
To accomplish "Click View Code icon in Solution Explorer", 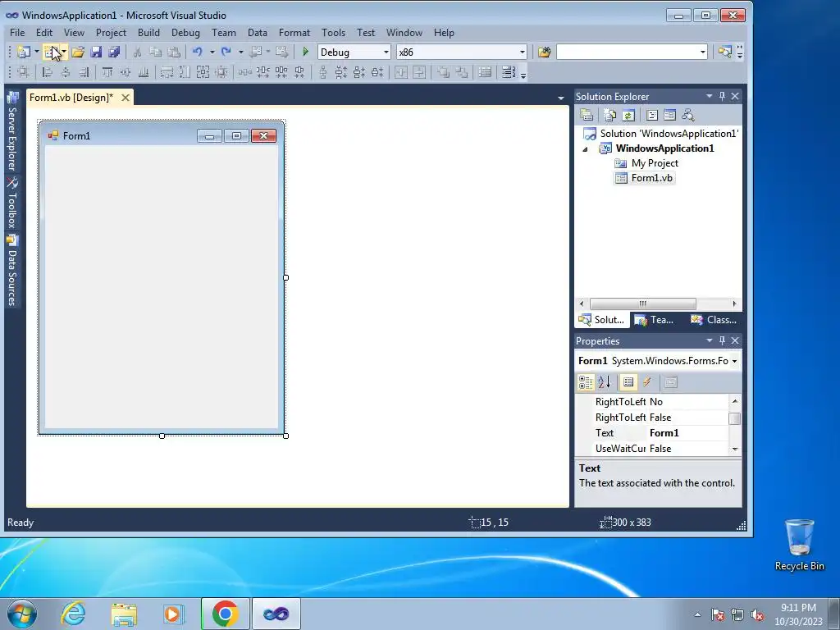I will 652,115.
